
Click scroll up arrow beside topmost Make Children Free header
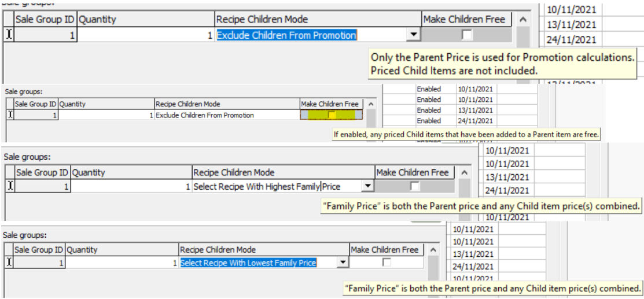(x=523, y=20)
